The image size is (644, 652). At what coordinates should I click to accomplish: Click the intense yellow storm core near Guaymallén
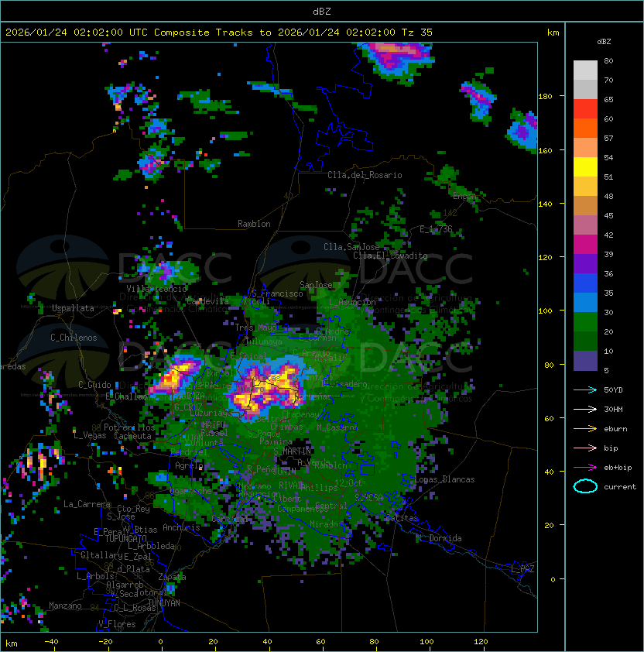point(266,389)
